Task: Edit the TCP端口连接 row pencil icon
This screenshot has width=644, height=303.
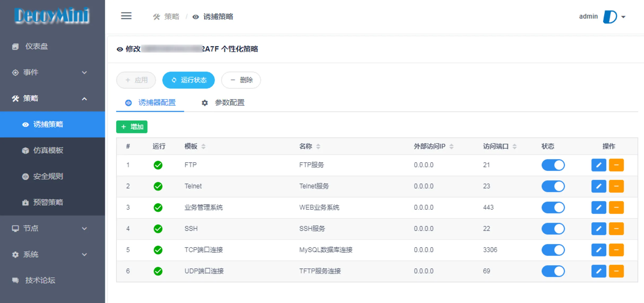Action: coord(599,250)
